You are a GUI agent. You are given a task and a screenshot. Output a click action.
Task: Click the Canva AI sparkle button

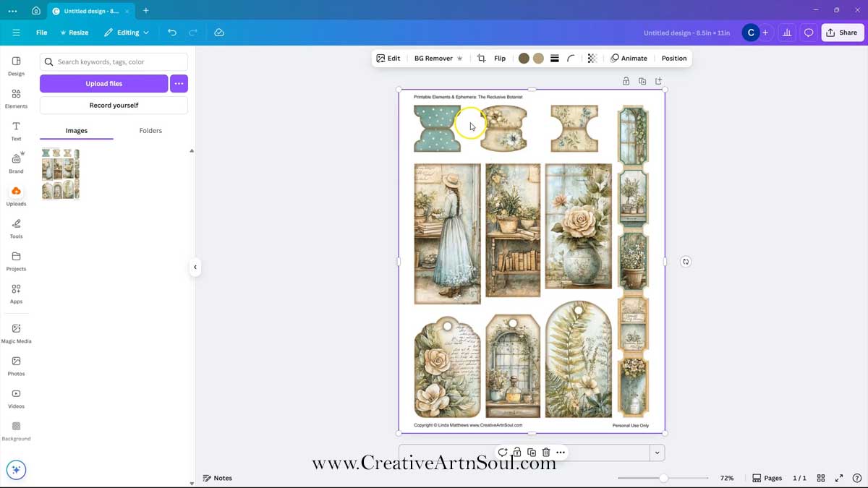16,469
